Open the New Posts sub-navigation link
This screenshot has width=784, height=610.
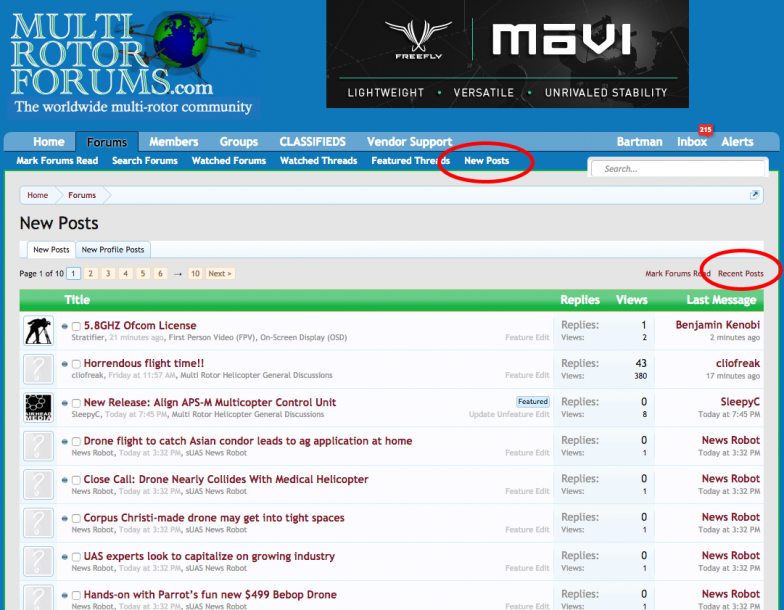(486, 161)
